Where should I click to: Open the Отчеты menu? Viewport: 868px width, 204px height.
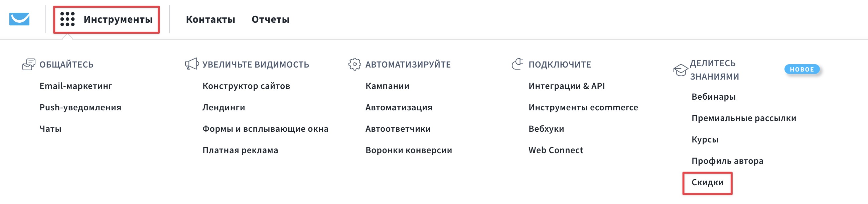point(270,19)
